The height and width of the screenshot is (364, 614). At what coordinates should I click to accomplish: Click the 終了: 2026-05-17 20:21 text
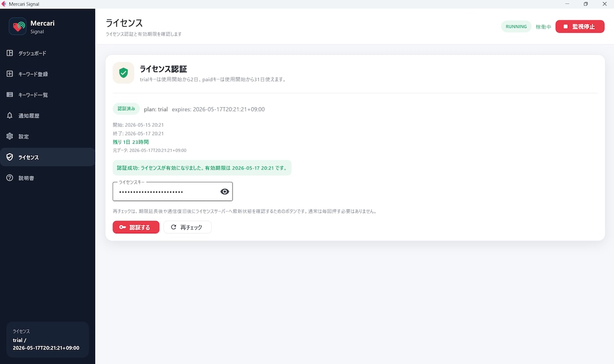(138, 134)
